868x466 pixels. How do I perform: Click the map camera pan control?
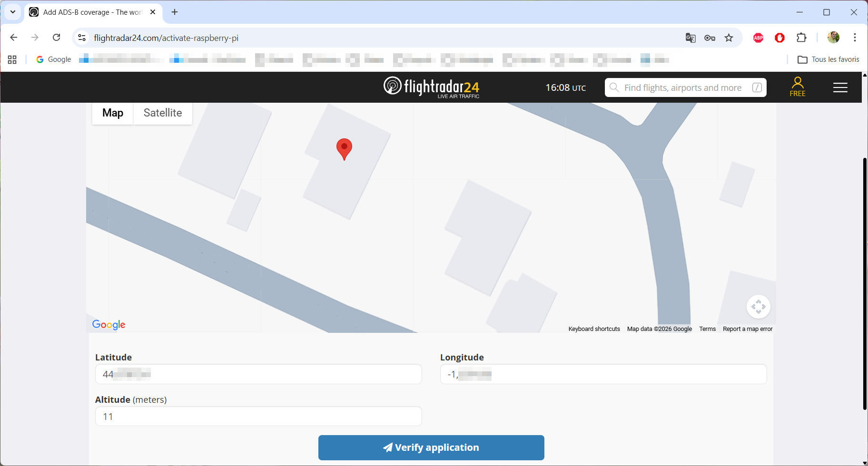(x=759, y=307)
